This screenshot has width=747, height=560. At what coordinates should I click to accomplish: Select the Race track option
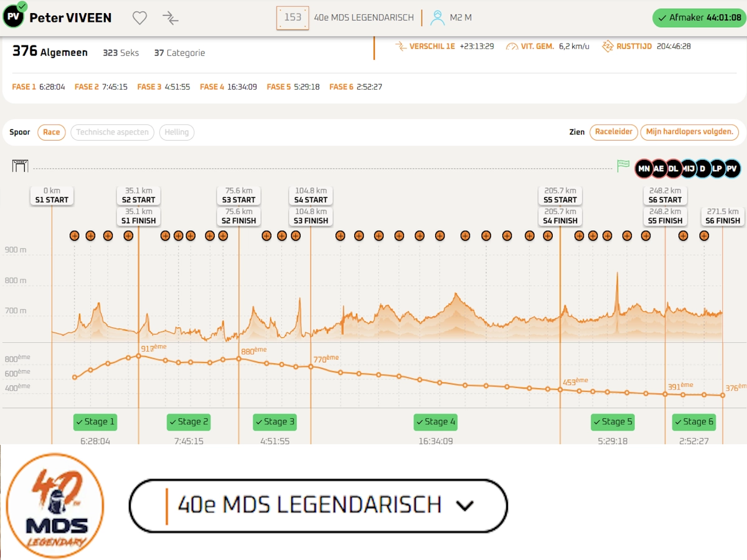[52, 132]
